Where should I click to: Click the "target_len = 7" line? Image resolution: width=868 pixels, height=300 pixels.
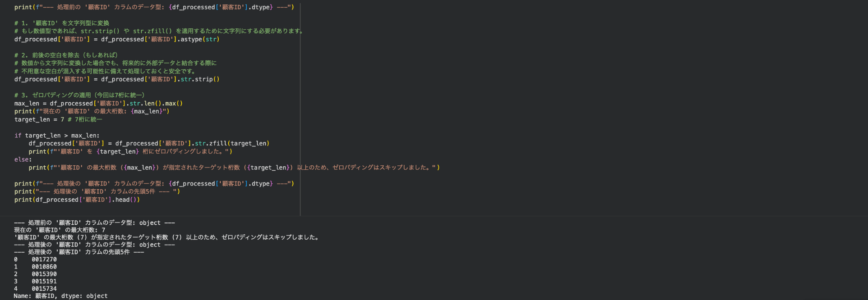tap(58, 119)
